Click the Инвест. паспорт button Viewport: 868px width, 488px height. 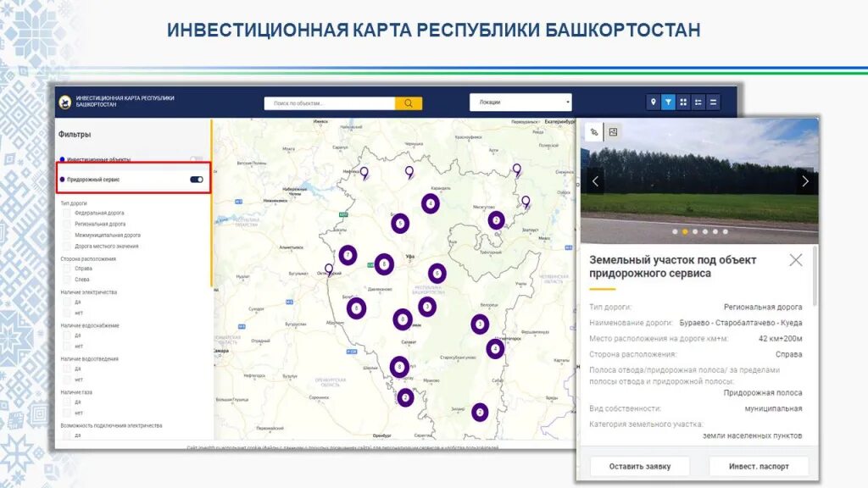(x=759, y=467)
